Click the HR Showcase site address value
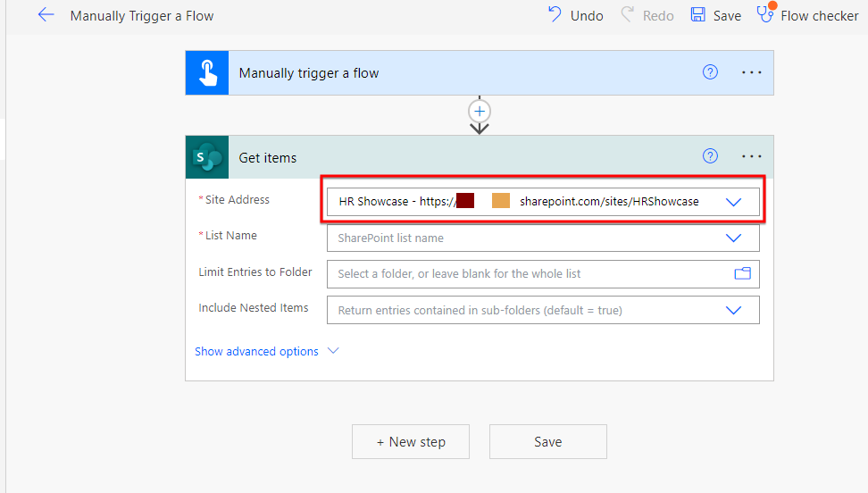 tap(519, 202)
